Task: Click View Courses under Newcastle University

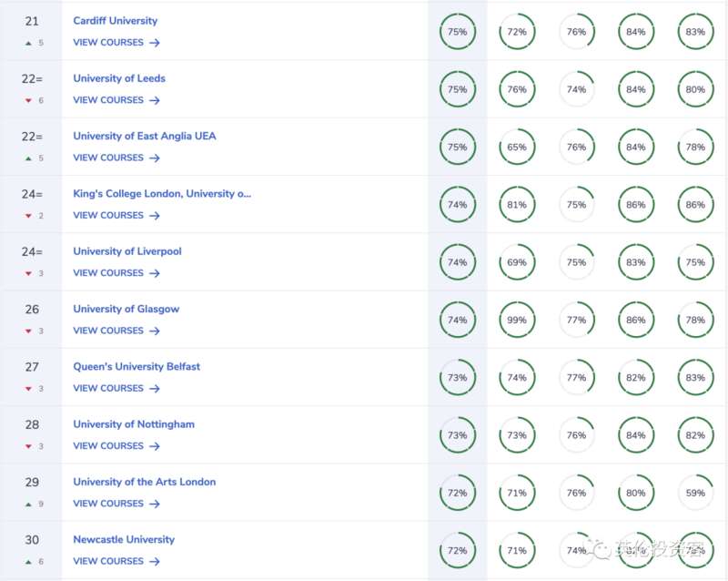Action: [108, 562]
